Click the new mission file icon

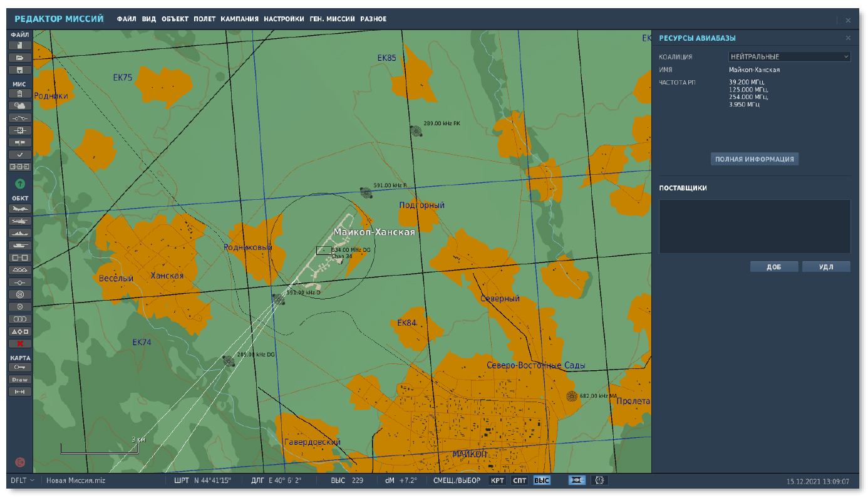click(x=20, y=46)
